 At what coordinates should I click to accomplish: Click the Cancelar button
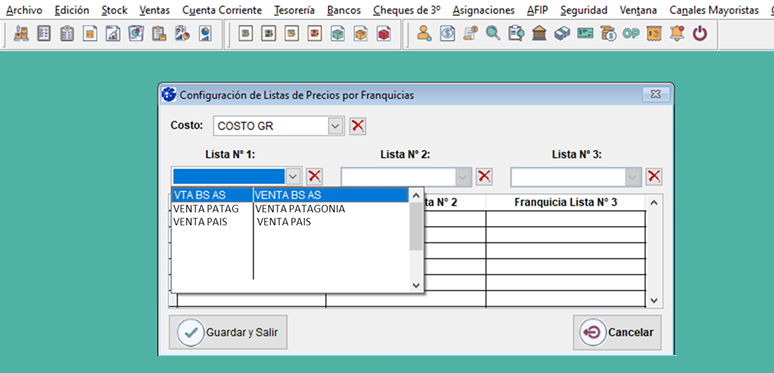click(x=617, y=333)
